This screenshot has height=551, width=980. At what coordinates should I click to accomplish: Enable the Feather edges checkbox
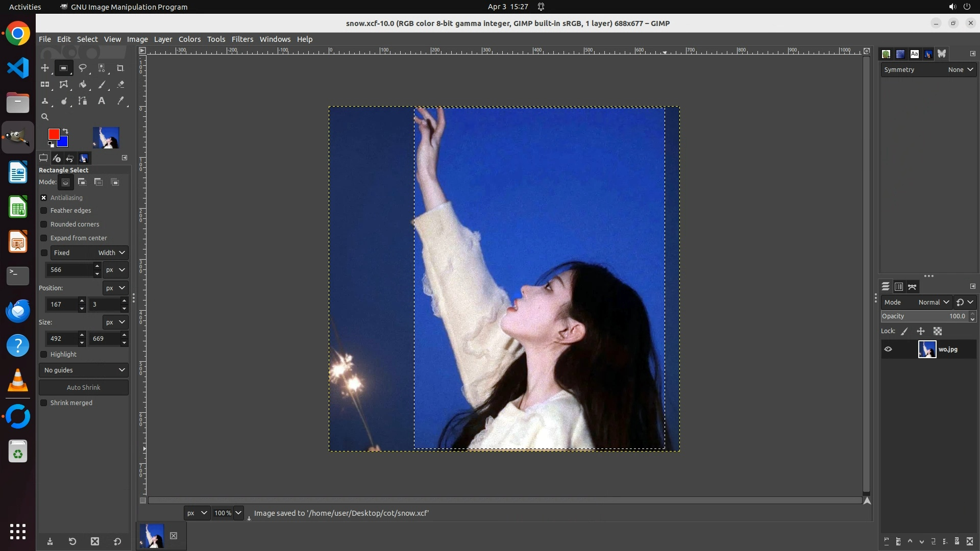coord(44,211)
